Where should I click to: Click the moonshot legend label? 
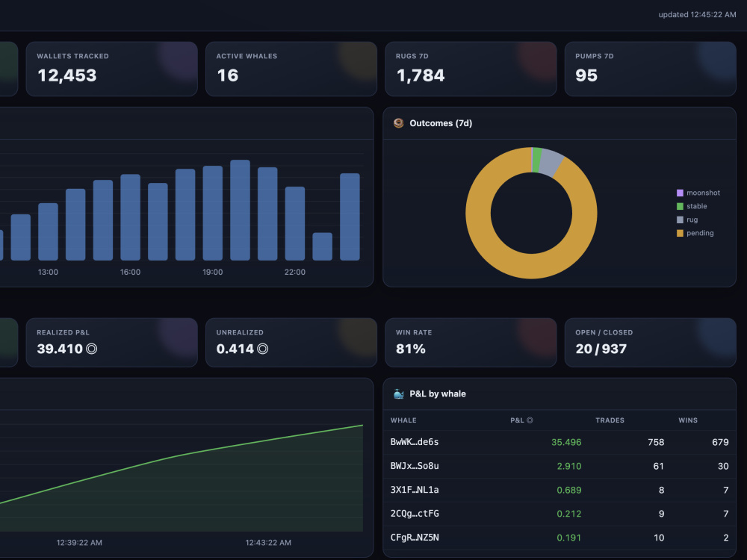pyautogui.click(x=703, y=193)
